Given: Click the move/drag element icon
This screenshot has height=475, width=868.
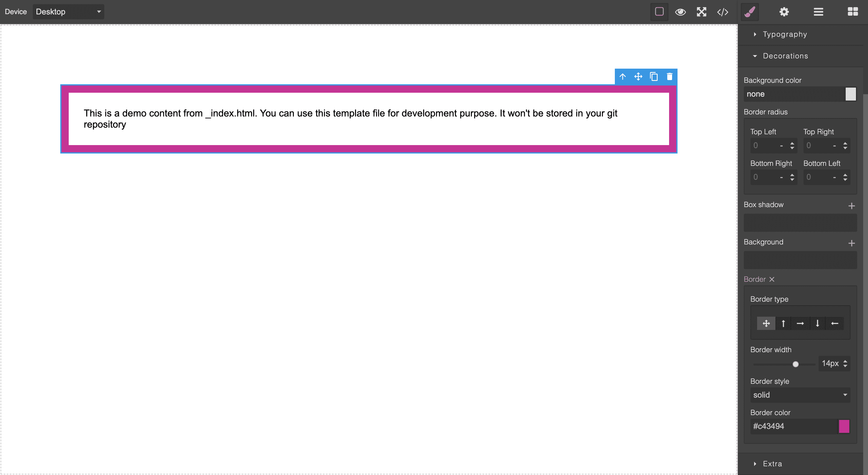Looking at the screenshot, I should [x=638, y=77].
